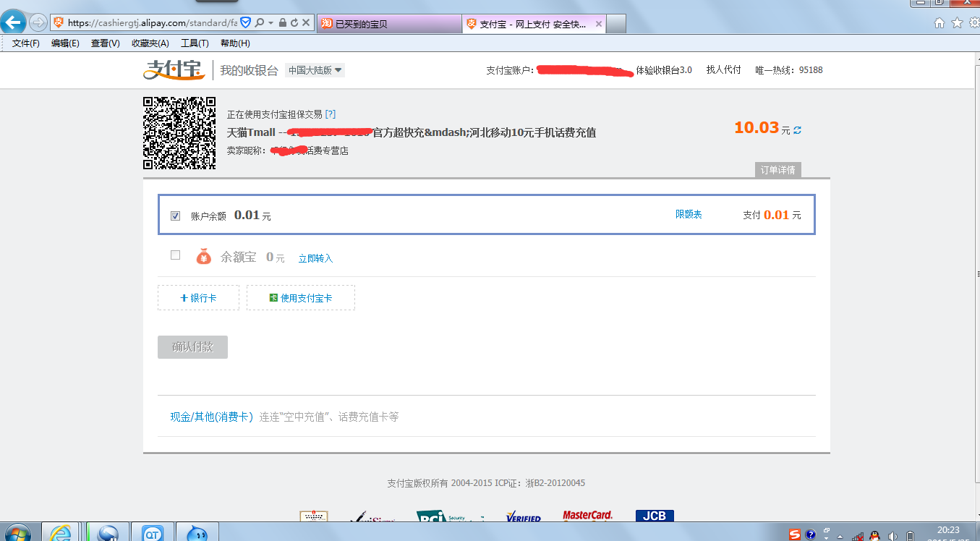Close the 支付宝 browser tab

598,24
